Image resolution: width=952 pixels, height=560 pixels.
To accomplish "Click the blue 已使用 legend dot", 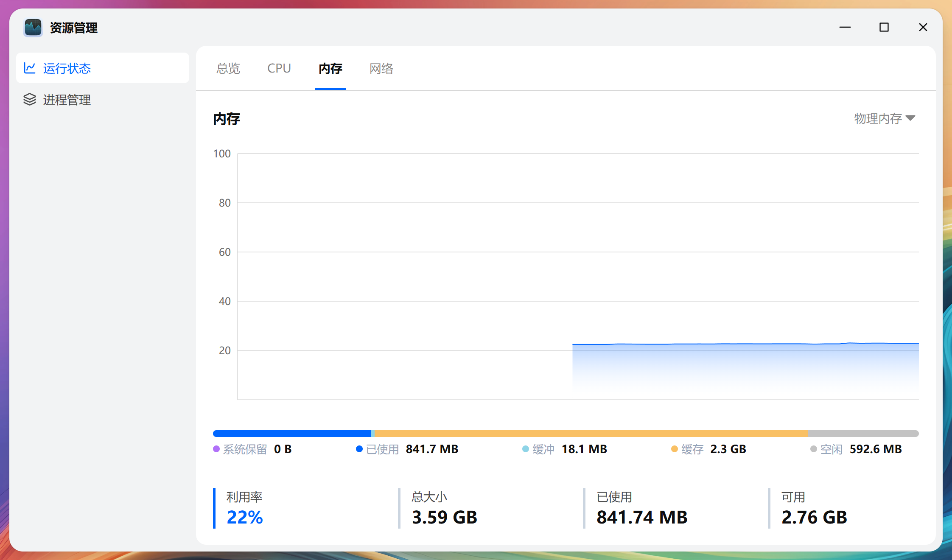I will [x=359, y=449].
